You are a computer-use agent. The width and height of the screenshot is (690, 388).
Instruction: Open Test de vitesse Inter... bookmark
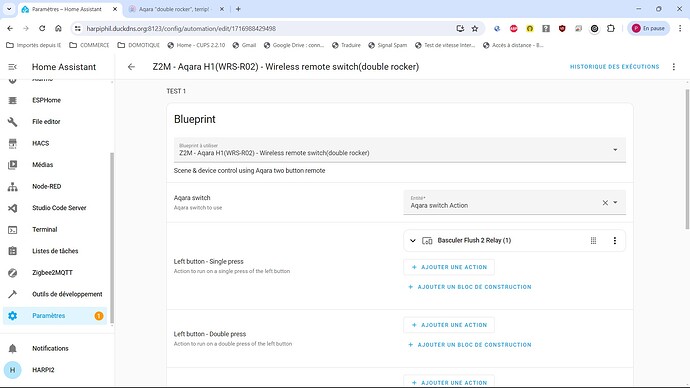click(445, 45)
